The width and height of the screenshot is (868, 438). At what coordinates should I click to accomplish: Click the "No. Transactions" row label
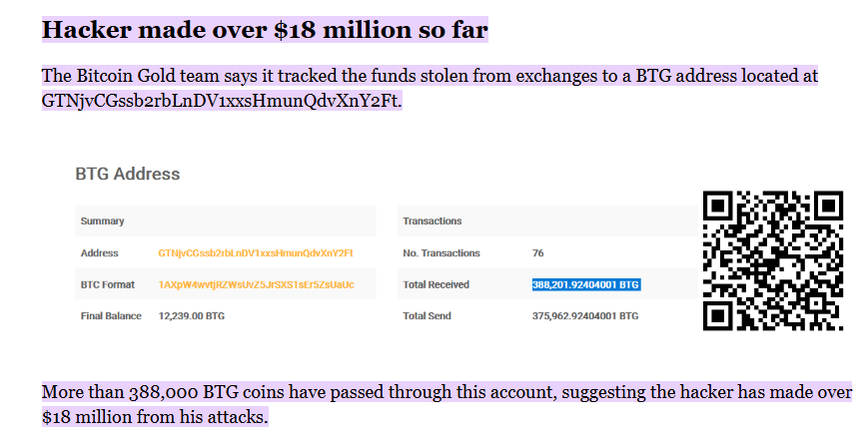pyautogui.click(x=441, y=253)
